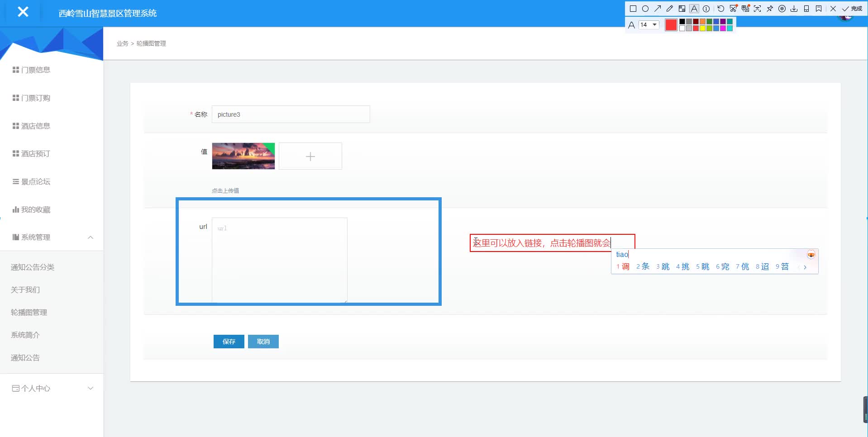Viewport: 868px width, 437px height.
Task: Go to 通知公告 submenu item
Action: click(25, 358)
